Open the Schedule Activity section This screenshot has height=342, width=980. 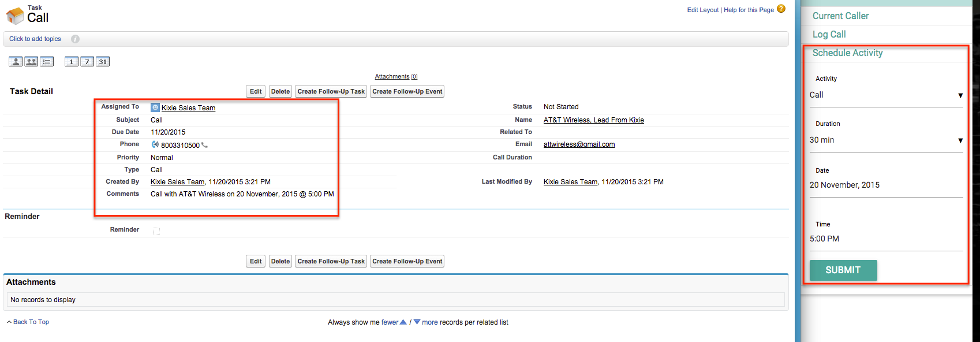click(847, 53)
